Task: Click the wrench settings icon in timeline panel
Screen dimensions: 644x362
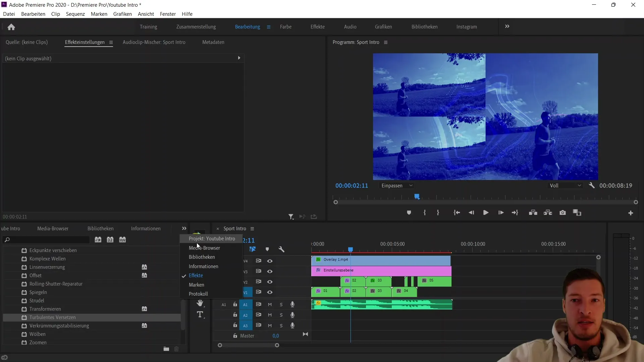Action: [x=281, y=249]
